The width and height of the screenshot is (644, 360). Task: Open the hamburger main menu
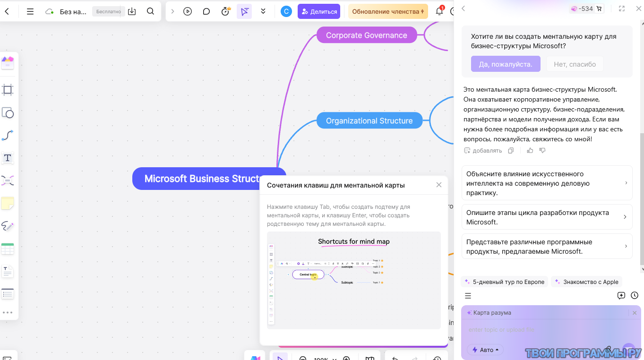click(30, 11)
